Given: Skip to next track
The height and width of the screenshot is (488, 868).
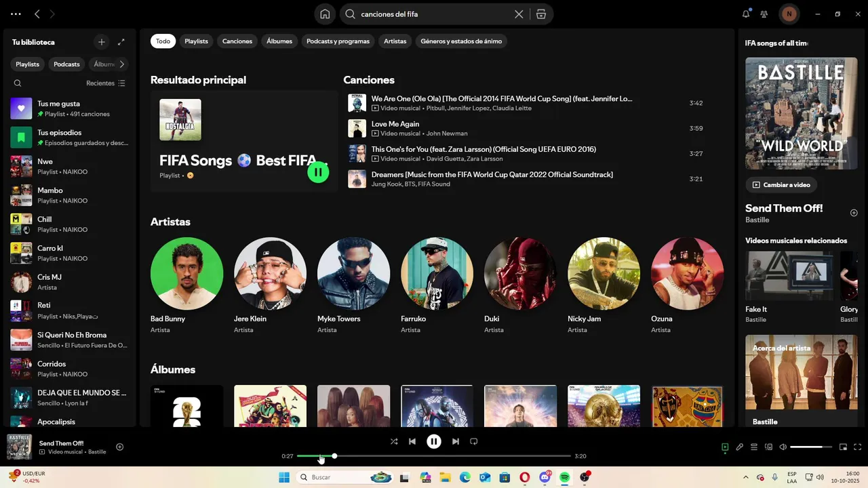Looking at the screenshot, I should 456,441.
